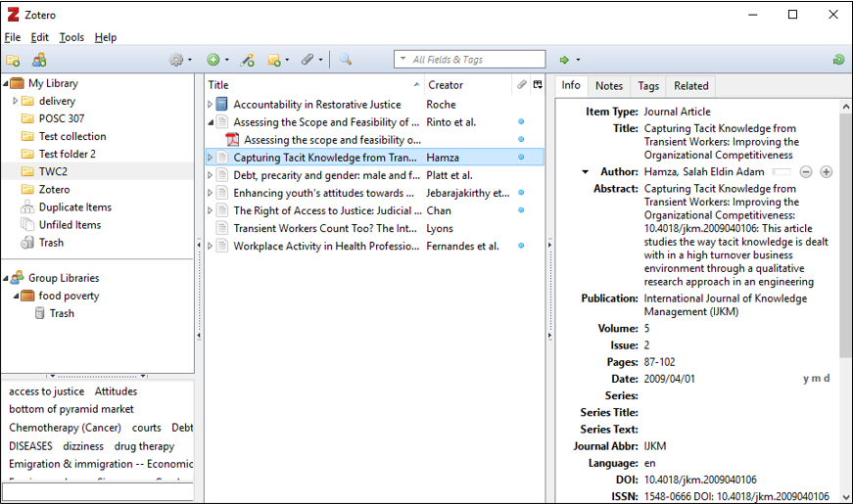
Task: Expand the Debt, precarity and gender item
Action: [210, 175]
